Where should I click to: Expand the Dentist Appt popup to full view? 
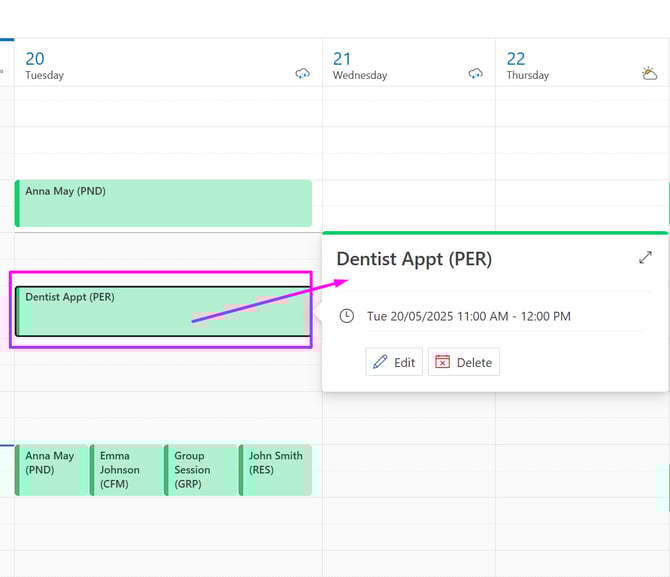[x=645, y=258]
